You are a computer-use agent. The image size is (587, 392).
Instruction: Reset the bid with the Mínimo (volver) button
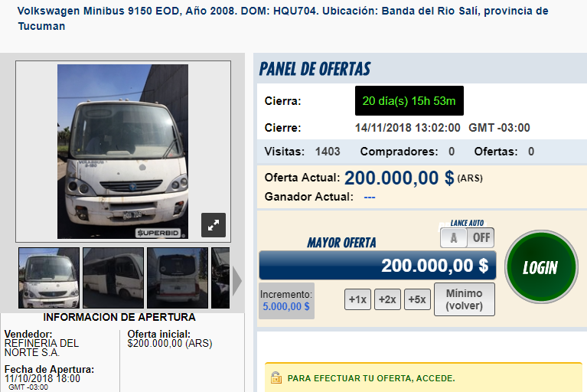pos(465,299)
